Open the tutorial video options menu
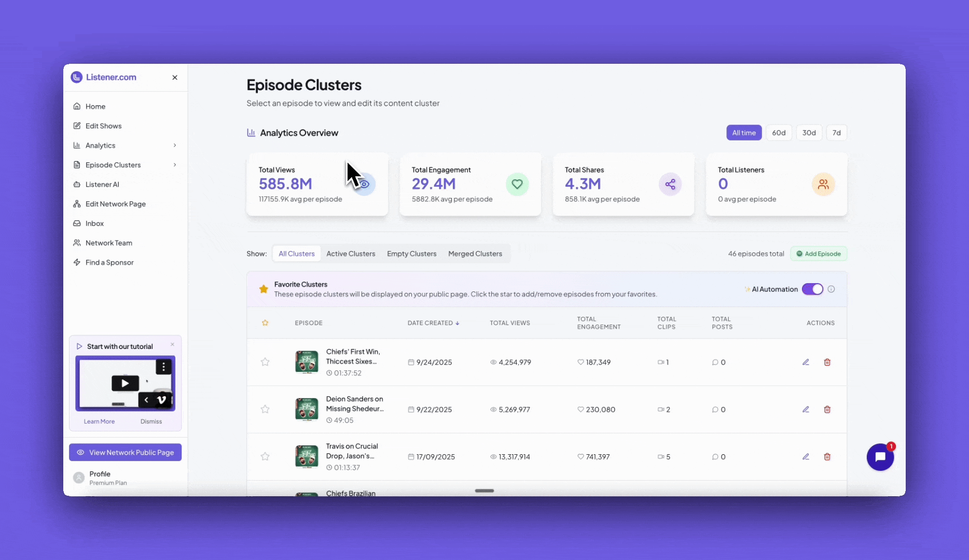 point(163,367)
